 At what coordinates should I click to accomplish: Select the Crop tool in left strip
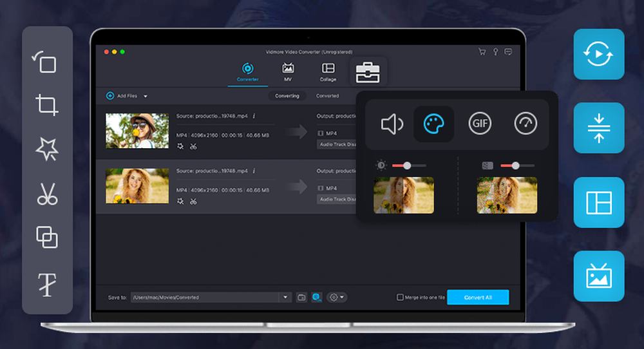(47, 105)
